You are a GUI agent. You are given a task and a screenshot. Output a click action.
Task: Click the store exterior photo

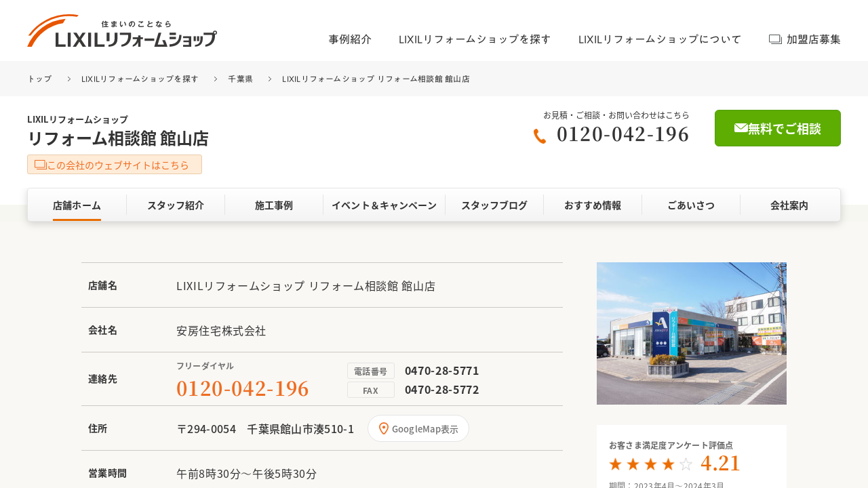(x=691, y=333)
